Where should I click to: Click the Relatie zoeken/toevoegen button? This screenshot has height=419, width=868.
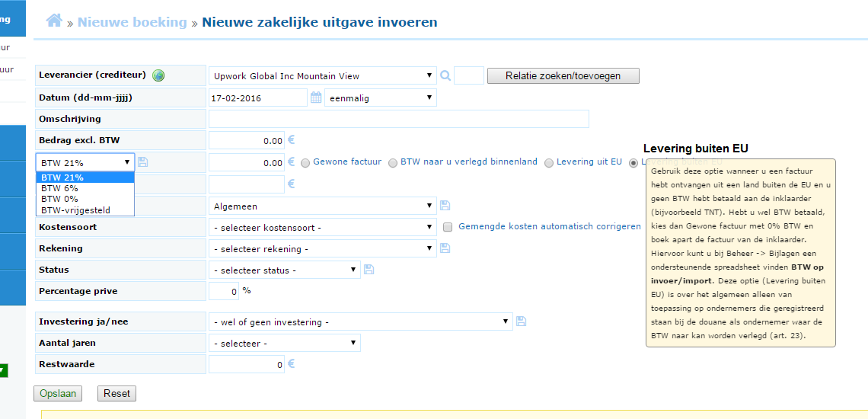click(563, 75)
